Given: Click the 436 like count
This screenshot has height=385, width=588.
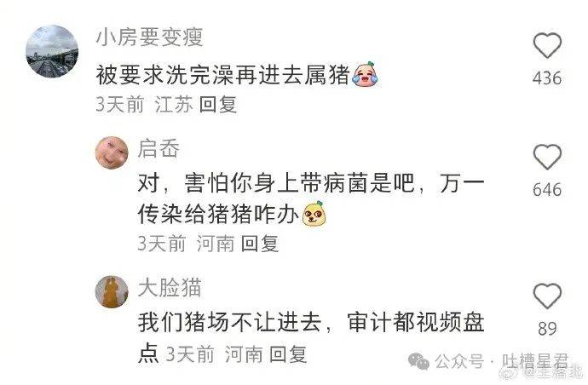Looking at the screenshot, I should pyautogui.click(x=547, y=78).
